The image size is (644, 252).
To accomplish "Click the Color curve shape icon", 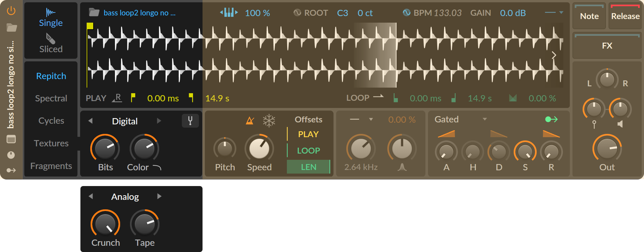I will pos(157,168).
